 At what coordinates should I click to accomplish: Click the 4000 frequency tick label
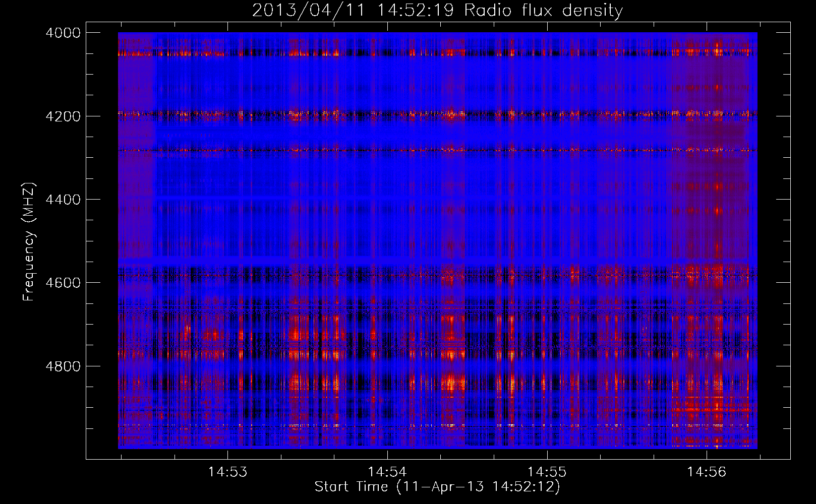63,33
